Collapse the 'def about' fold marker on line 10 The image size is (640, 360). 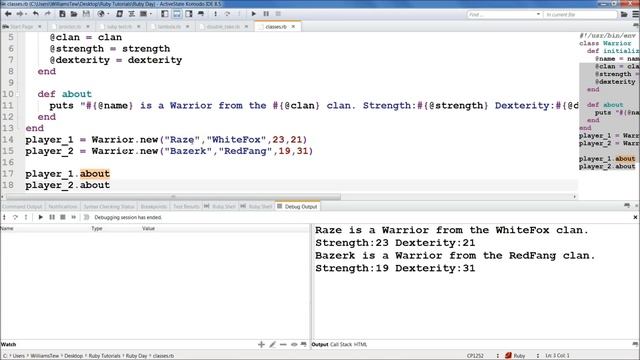point(17,94)
